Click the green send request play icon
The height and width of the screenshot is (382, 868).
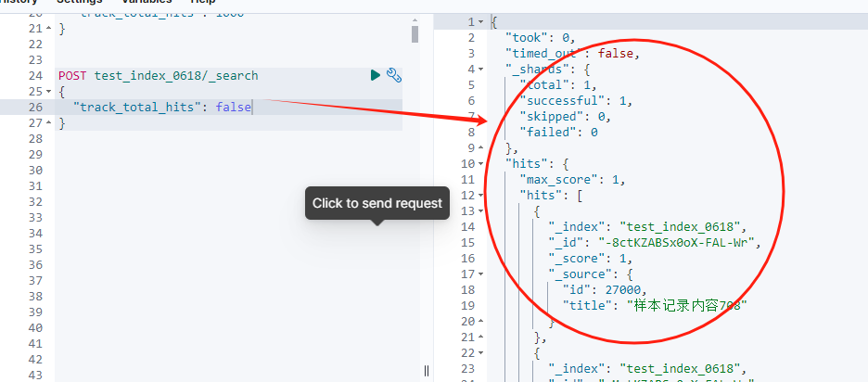pyautogui.click(x=376, y=75)
